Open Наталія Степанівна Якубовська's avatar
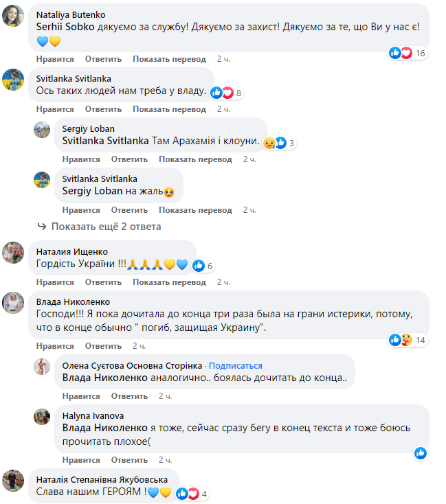The height and width of the screenshot is (504, 446). coord(14,481)
